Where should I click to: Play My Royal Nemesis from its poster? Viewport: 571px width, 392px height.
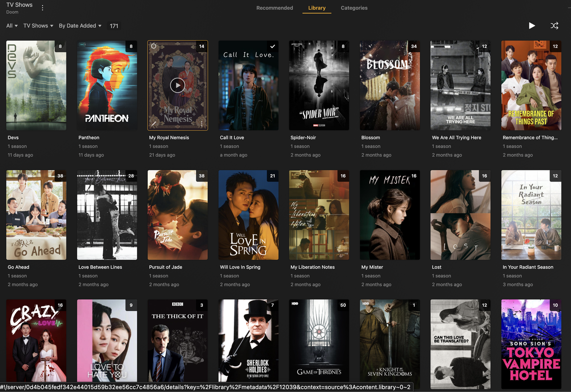[x=178, y=85]
